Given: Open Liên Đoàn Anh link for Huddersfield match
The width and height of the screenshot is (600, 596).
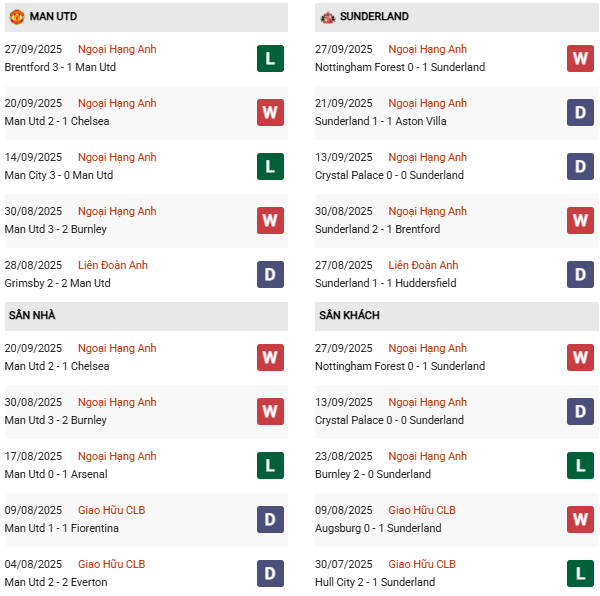Looking at the screenshot, I should [x=423, y=265].
